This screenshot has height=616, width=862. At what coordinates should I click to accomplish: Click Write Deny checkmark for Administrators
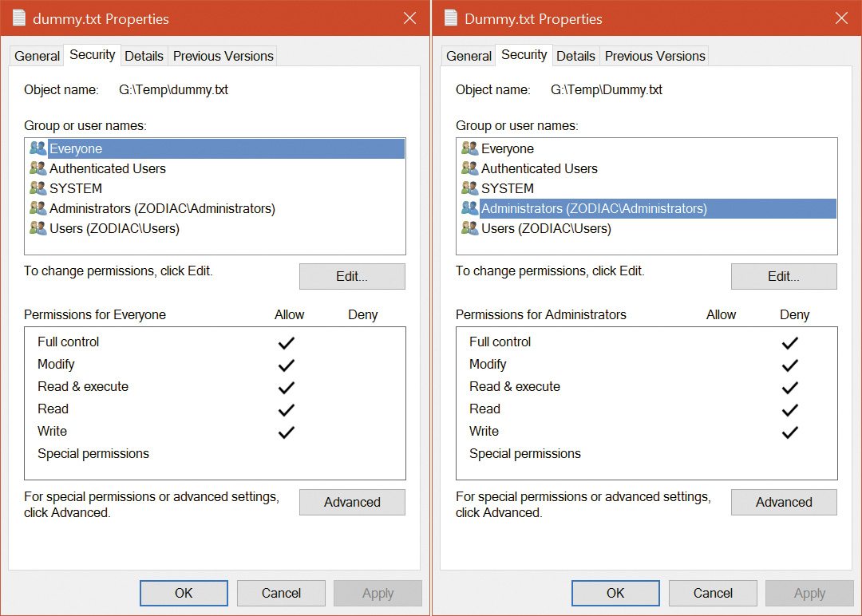790,432
